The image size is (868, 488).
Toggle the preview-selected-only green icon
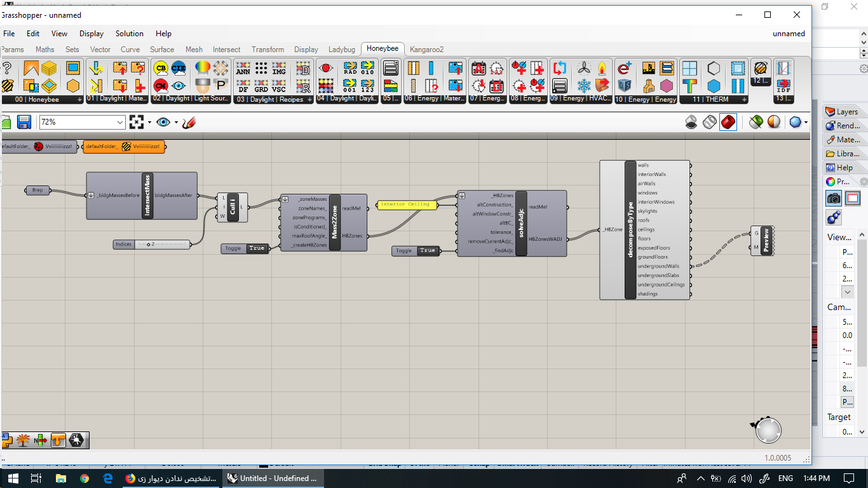coord(756,122)
